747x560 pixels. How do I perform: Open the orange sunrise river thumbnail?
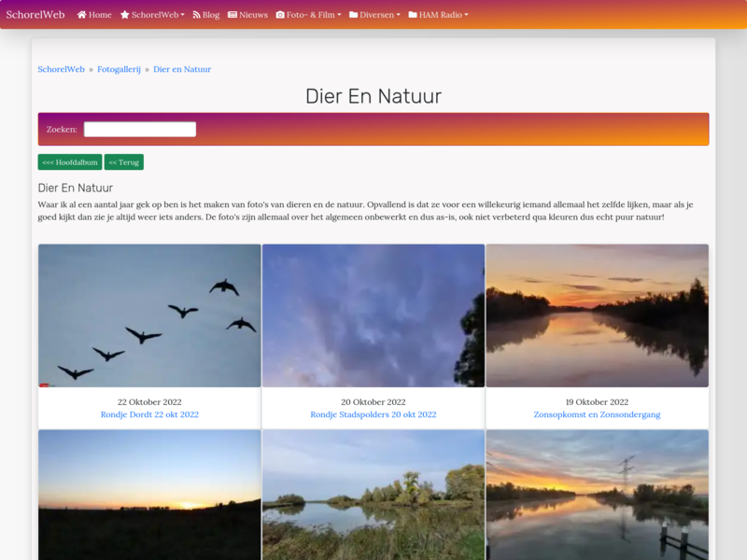point(598,315)
